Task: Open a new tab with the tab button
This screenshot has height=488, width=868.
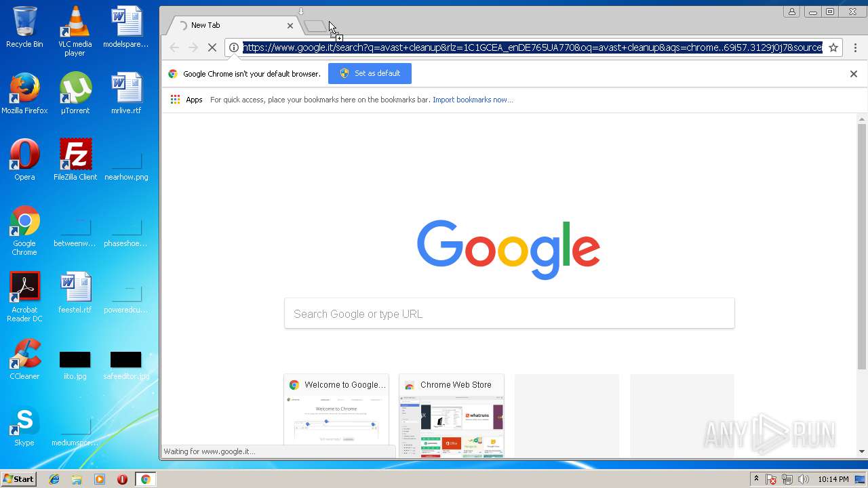Action: tap(315, 26)
